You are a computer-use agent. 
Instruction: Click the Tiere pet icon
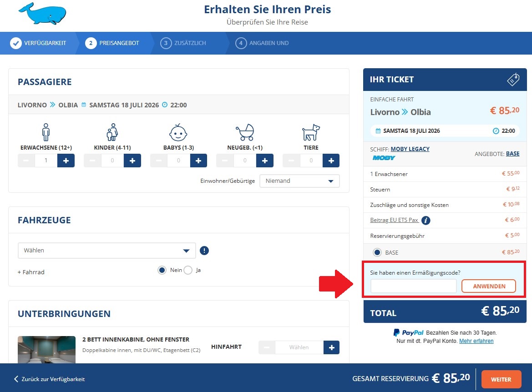click(x=311, y=133)
